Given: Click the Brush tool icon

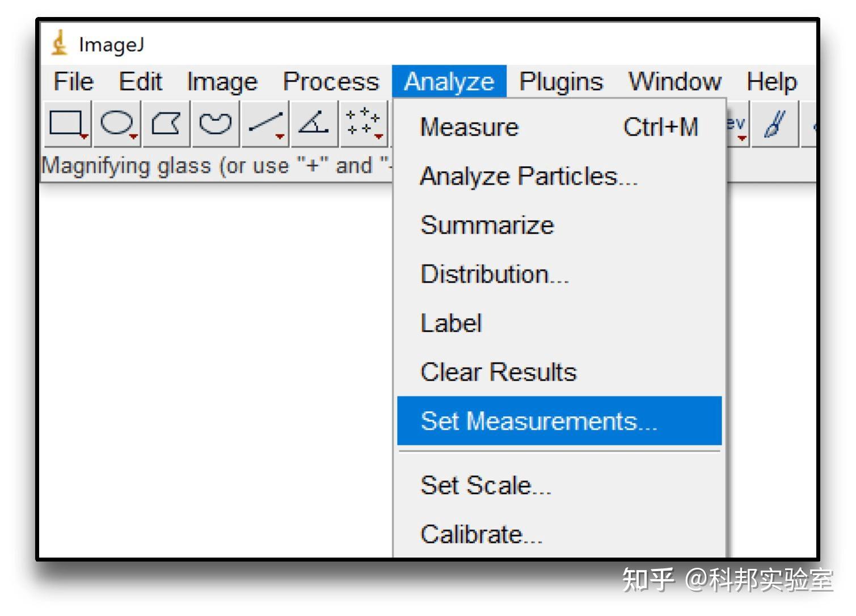Looking at the screenshot, I should (775, 123).
